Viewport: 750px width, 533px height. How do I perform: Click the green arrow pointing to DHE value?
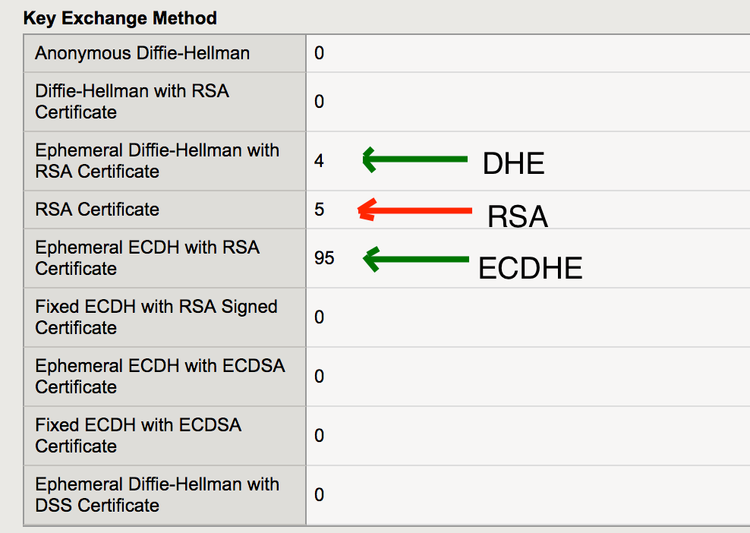coord(414,159)
